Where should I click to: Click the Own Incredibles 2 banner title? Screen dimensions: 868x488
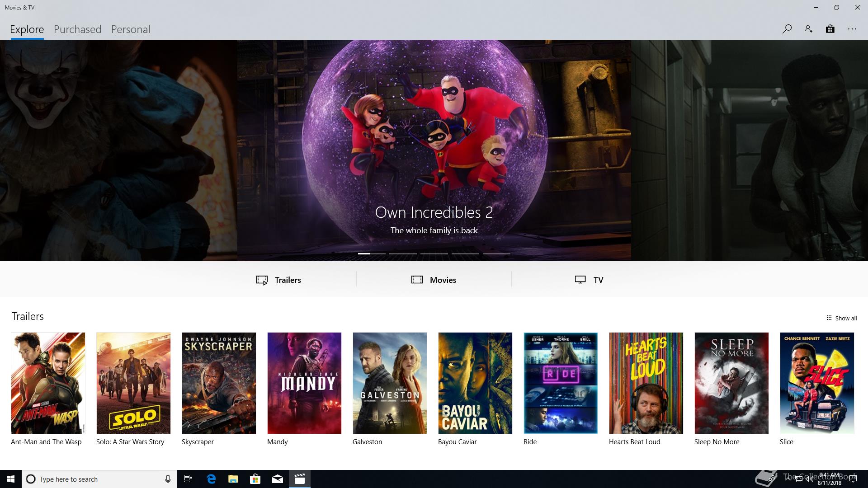click(x=434, y=212)
